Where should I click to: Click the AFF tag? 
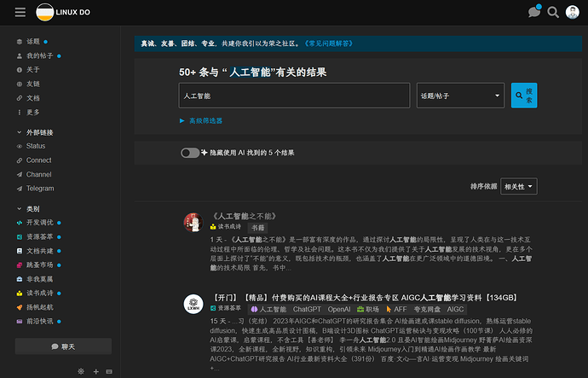[x=396, y=309]
